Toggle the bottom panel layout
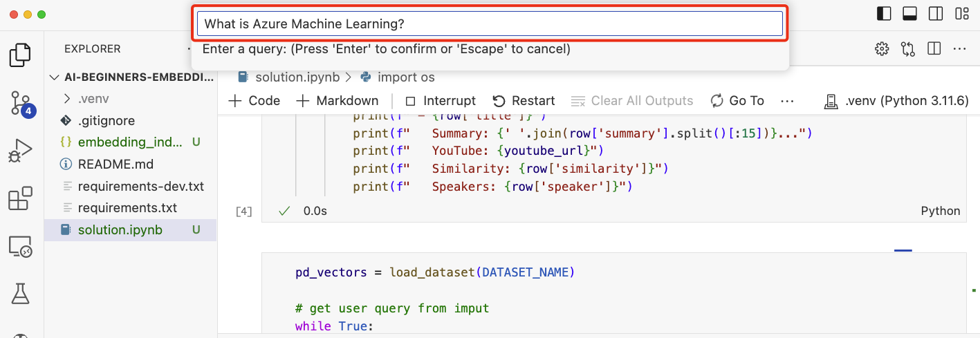 coord(910,14)
